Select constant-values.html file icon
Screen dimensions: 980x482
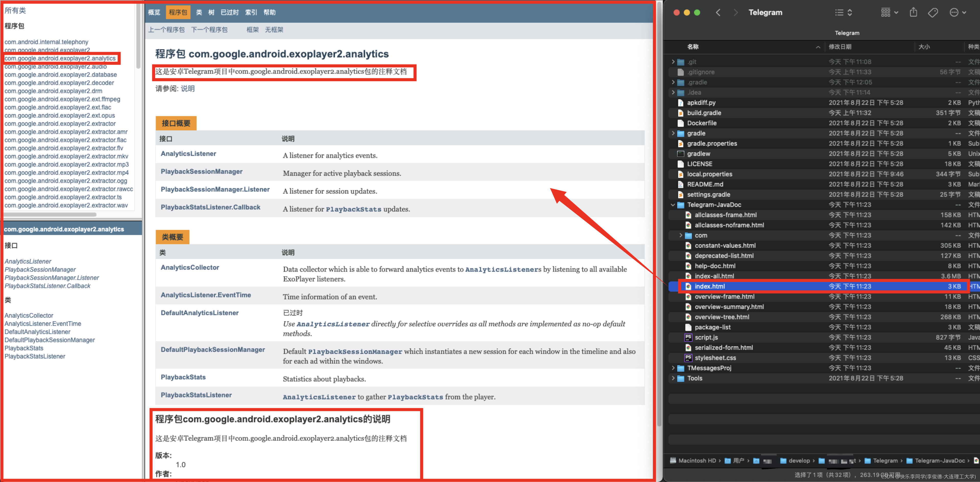tap(688, 245)
